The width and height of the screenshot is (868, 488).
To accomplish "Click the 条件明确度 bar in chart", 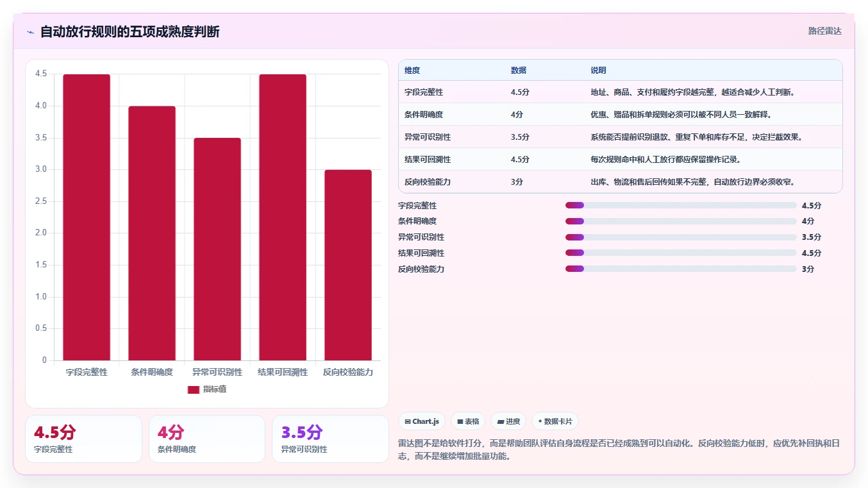I will [x=152, y=233].
